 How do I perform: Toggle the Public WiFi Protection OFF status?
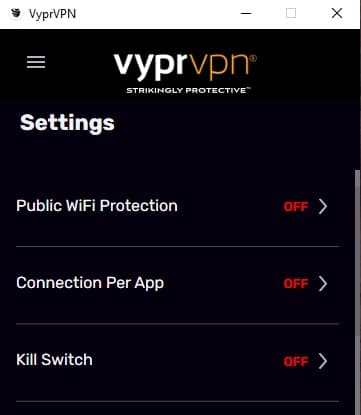(x=296, y=207)
